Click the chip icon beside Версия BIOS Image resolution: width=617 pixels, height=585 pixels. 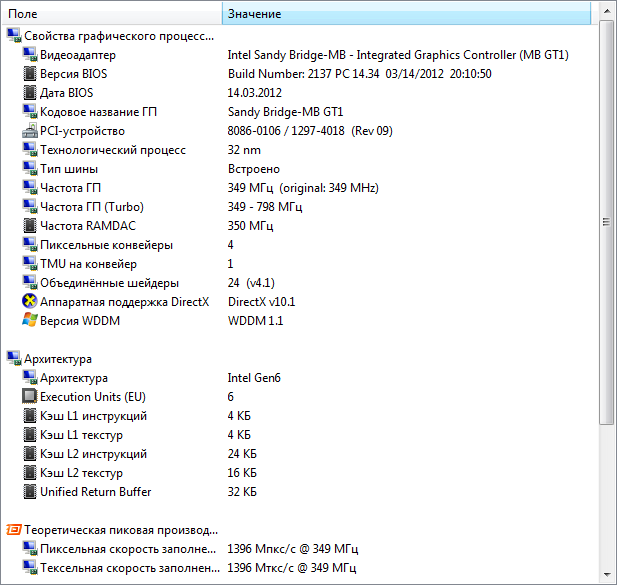(x=30, y=74)
